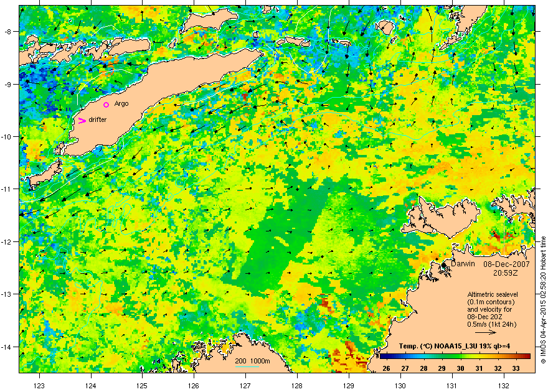
Task: Click latitude axis label '-8'
Action: click(7, 32)
